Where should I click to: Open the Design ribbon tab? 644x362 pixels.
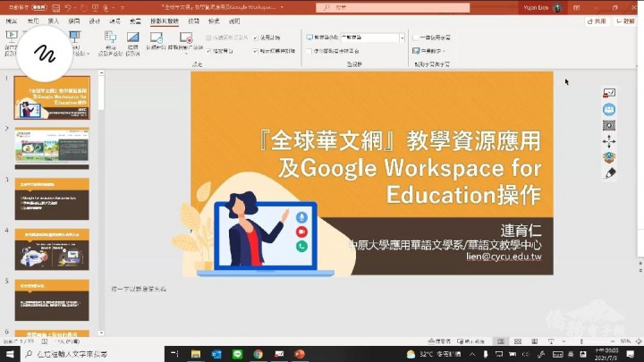(x=95, y=21)
